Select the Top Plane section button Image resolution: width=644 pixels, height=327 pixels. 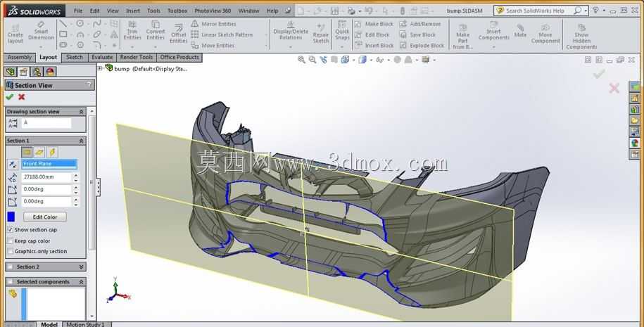[x=39, y=152]
